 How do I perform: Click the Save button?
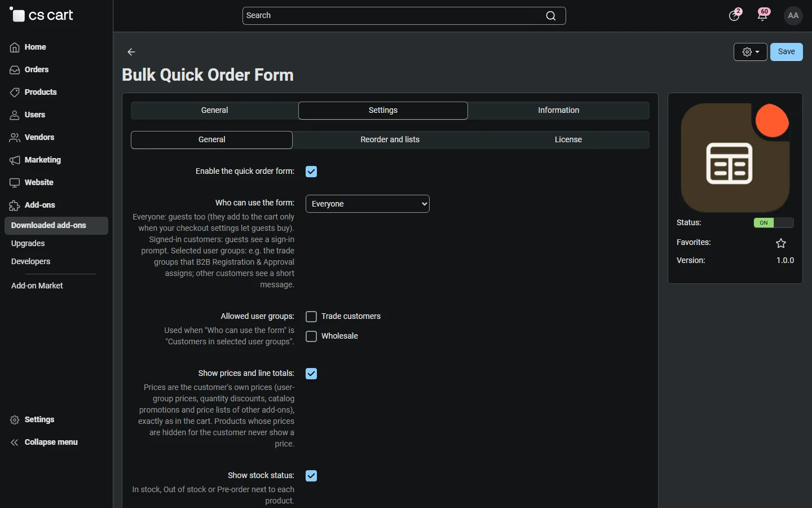787,52
